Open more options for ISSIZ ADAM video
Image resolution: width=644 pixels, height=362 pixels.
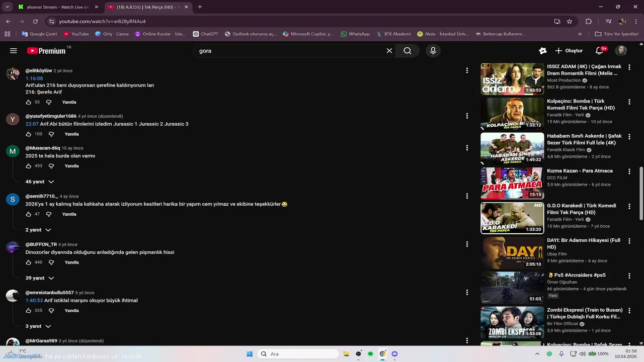pos(629,67)
